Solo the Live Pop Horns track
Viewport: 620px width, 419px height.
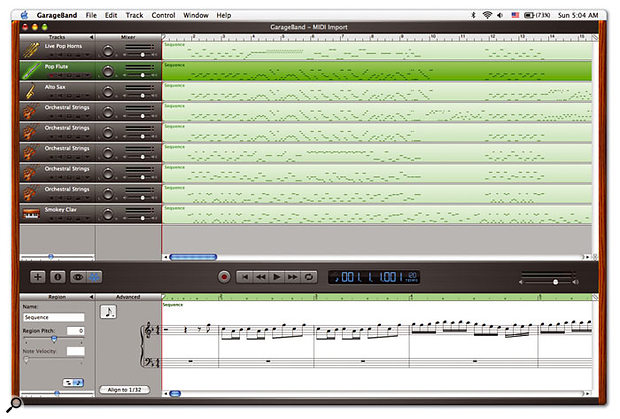pyautogui.click(x=70, y=55)
